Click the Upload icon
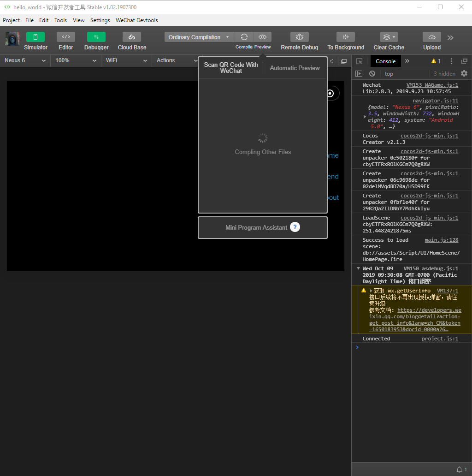Viewport: 472px width, 476px height. [432, 37]
